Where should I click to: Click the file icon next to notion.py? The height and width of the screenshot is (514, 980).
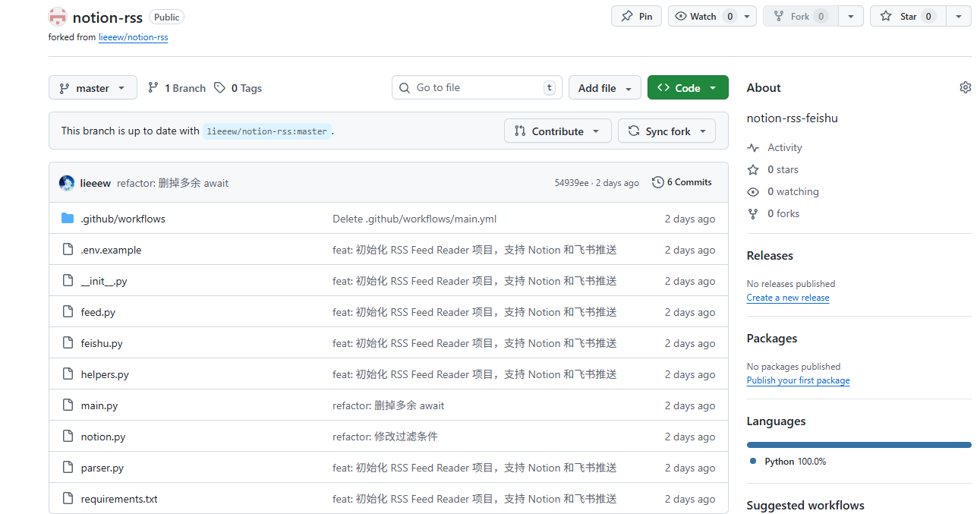tap(68, 437)
